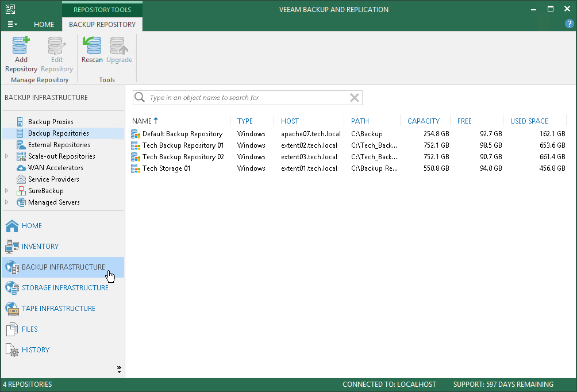Screen dimensions: 577x392
Task: Click the History gear icon
Action: pyautogui.click(x=12, y=350)
